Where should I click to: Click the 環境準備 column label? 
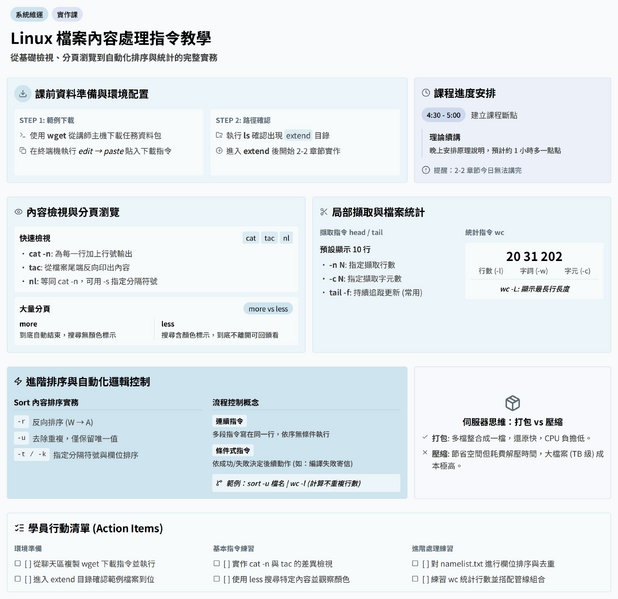(28, 549)
